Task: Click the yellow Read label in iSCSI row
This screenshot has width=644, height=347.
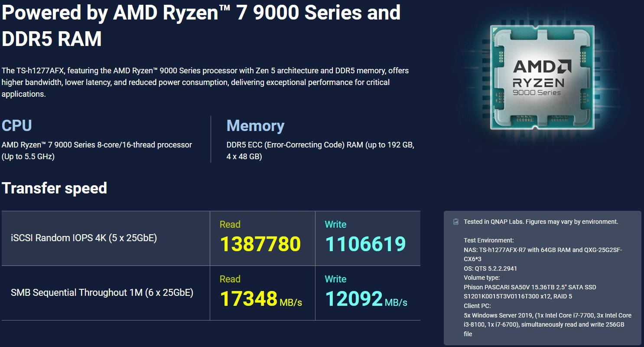Action: pyautogui.click(x=230, y=224)
